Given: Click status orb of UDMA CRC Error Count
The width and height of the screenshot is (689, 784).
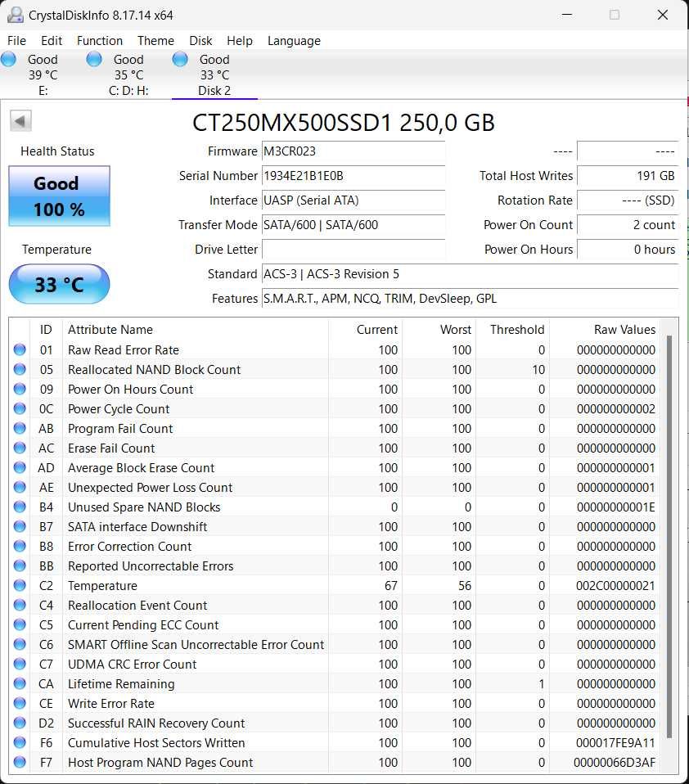Looking at the screenshot, I should [20, 664].
